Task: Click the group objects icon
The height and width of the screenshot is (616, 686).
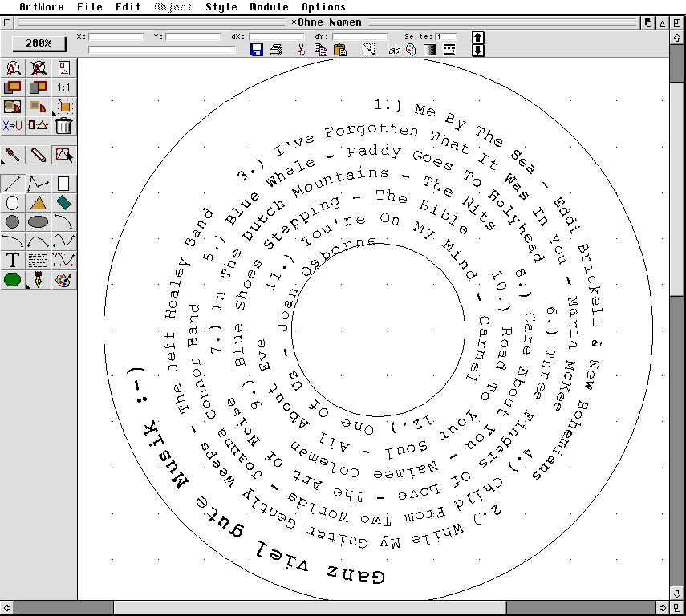Action: pyautogui.click(x=13, y=107)
